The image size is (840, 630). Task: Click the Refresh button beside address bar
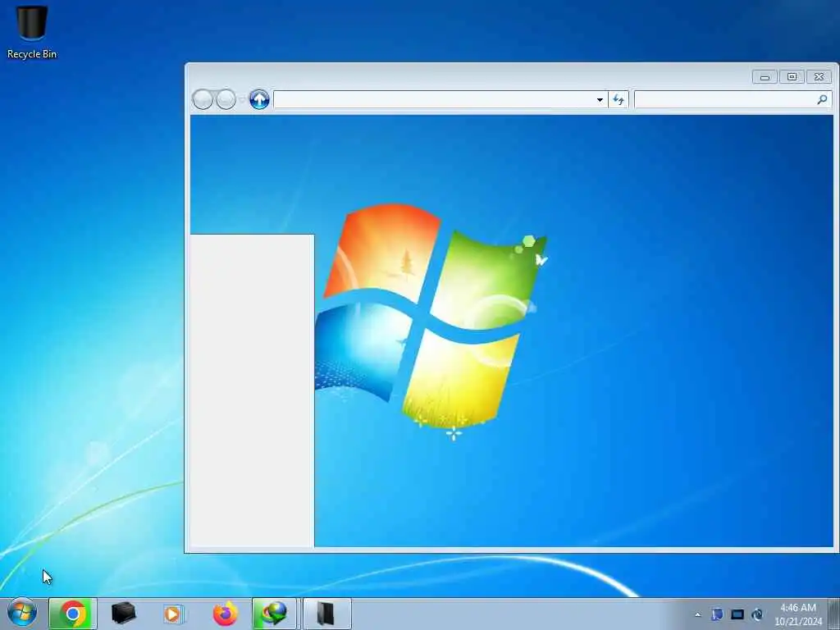pyautogui.click(x=619, y=99)
